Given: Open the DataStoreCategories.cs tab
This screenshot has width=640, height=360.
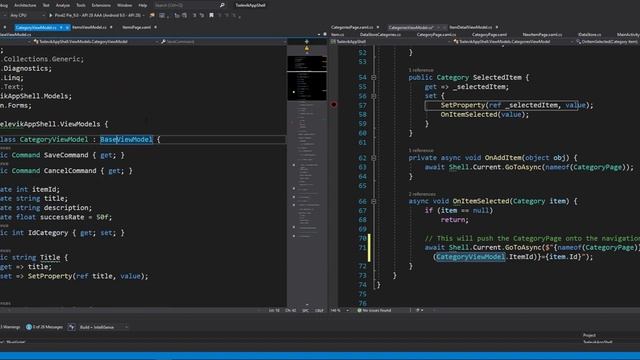Looking at the screenshot, I should coord(380,35).
